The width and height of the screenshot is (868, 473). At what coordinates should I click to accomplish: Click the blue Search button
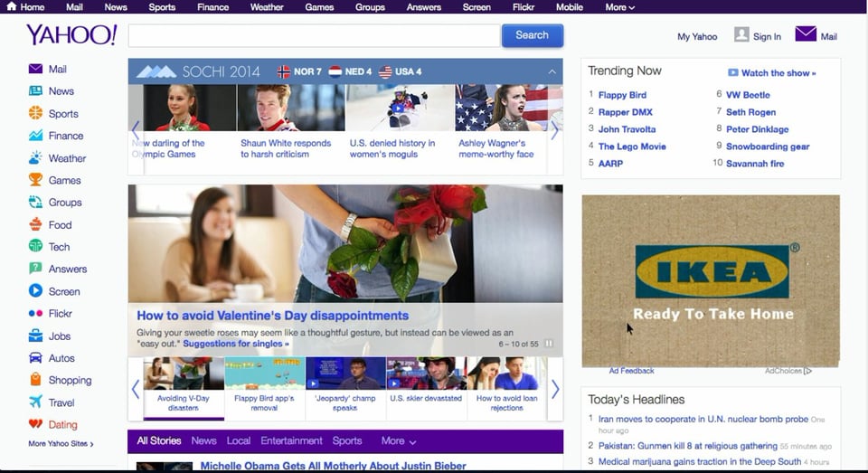(x=533, y=35)
